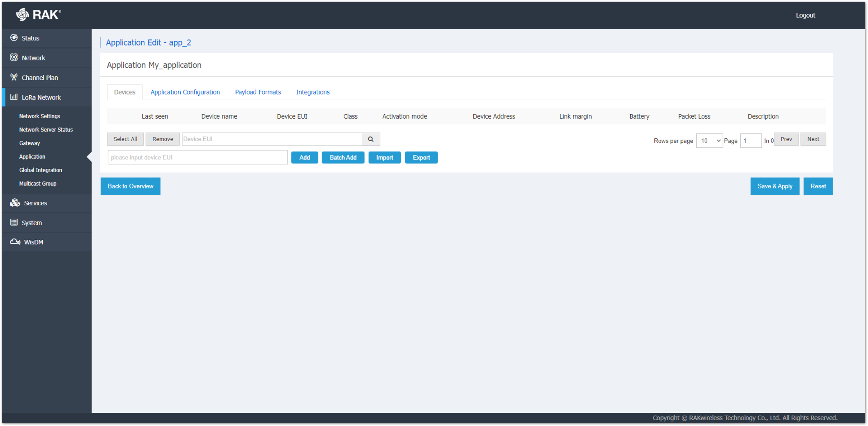Click the RAK logo in header
Image resolution: width=868 pixels, height=426 pixels.
pyautogui.click(x=38, y=15)
